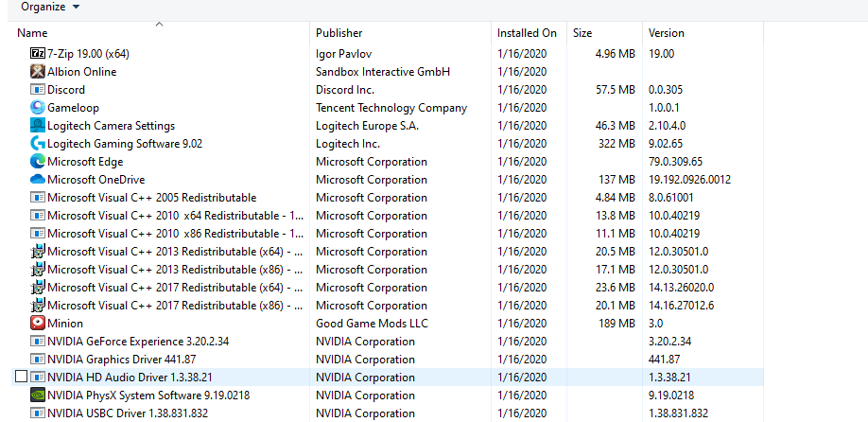Image resolution: width=868 pixels, height=422 pixels.
Task: Select the Microsoft Edge program name
Action: [x=85, y=162]
